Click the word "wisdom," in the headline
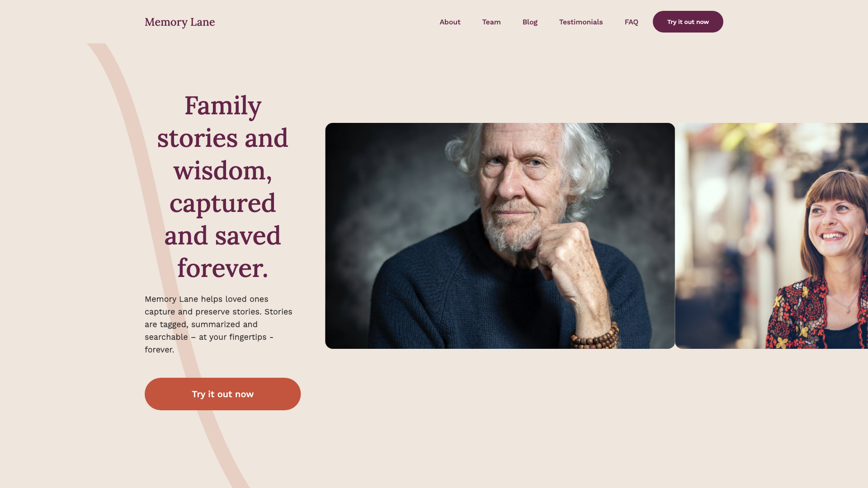 click(222, 171)
